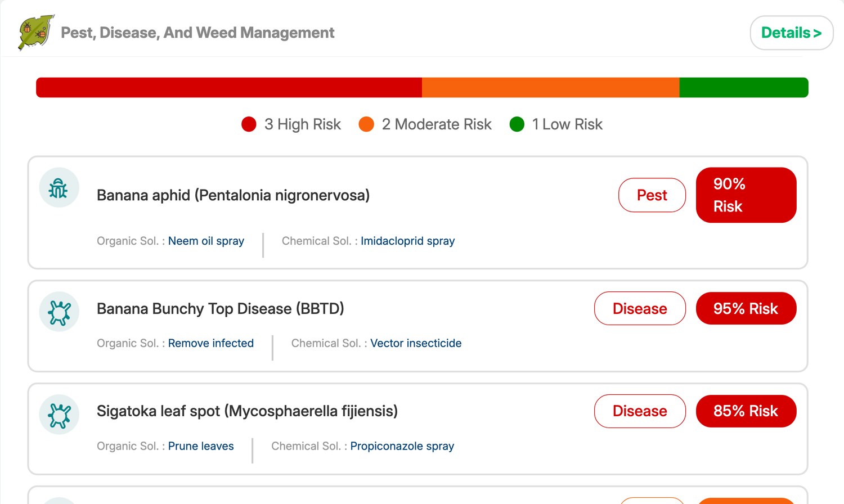Open the Details link
The height and width of the screenshot is (504, 844).
click(x=791, y=33)
